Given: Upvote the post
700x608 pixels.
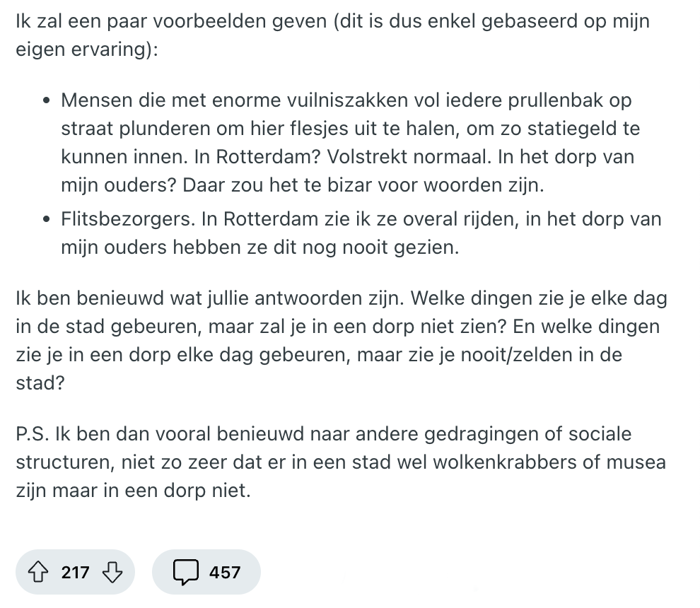Looking at the screenshot, I should (38, 572).
